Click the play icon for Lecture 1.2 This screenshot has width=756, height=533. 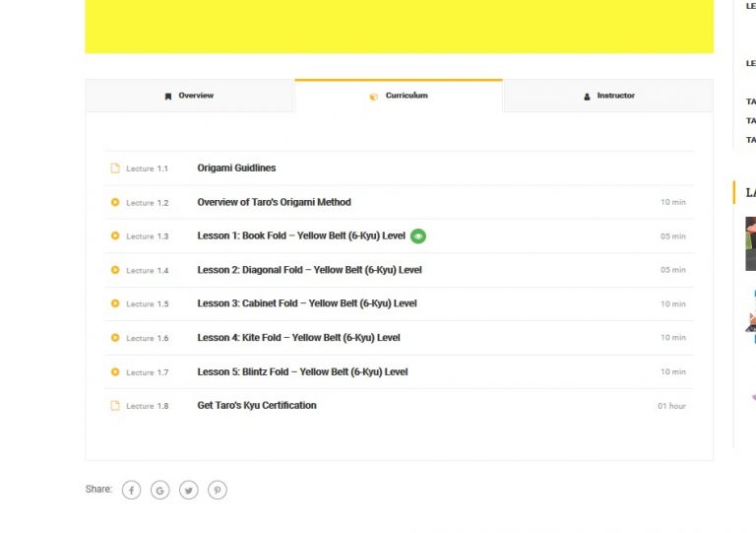pyautogui.click(x=115, y=202)
